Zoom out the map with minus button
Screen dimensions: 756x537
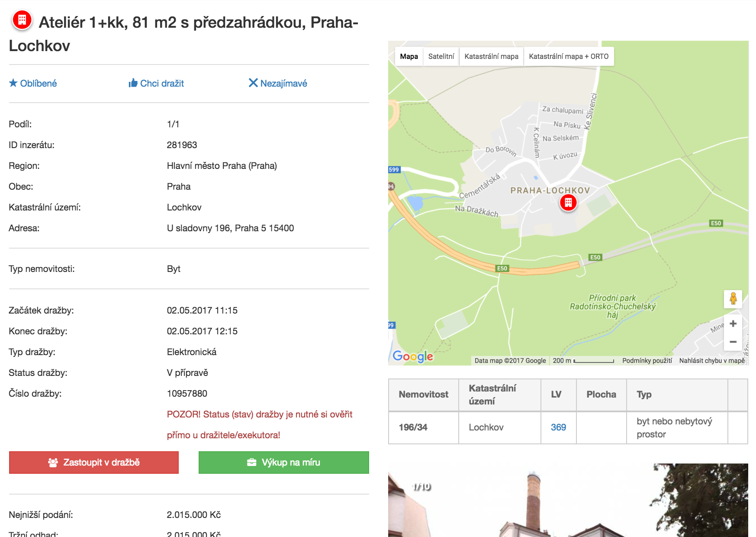point(733,342)
